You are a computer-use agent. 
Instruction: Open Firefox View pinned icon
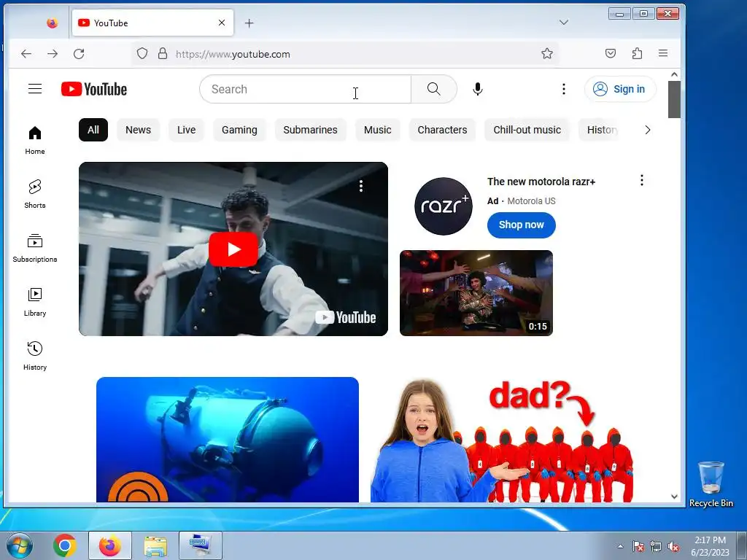coord(53,23)
